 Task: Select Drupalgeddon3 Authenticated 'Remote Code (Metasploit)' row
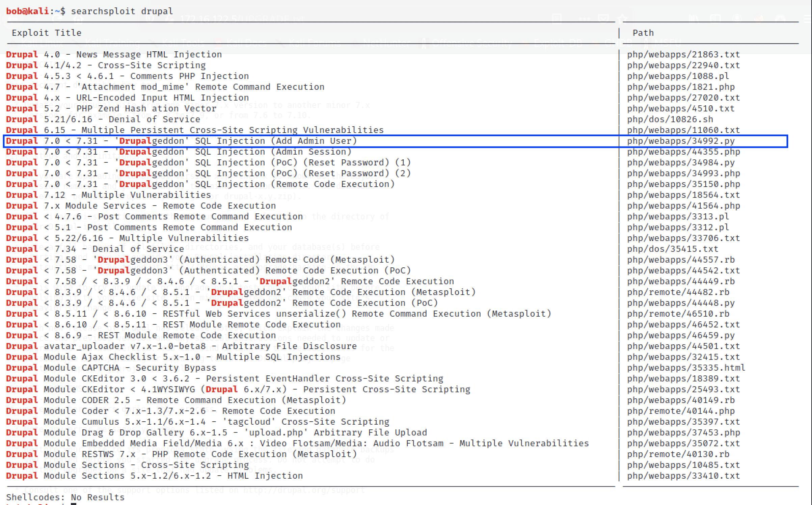tap(200, 260)
